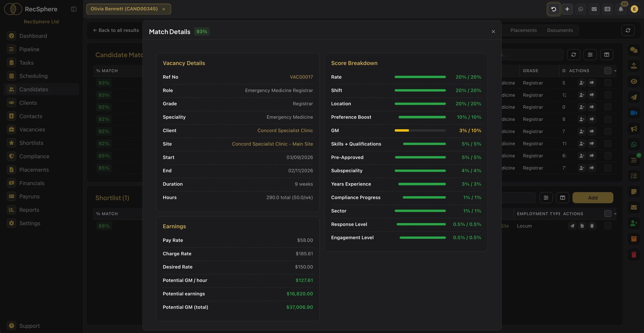Open the Concord Specialist Clinic client link
644x333 pixels.
(x=285, y=131)
